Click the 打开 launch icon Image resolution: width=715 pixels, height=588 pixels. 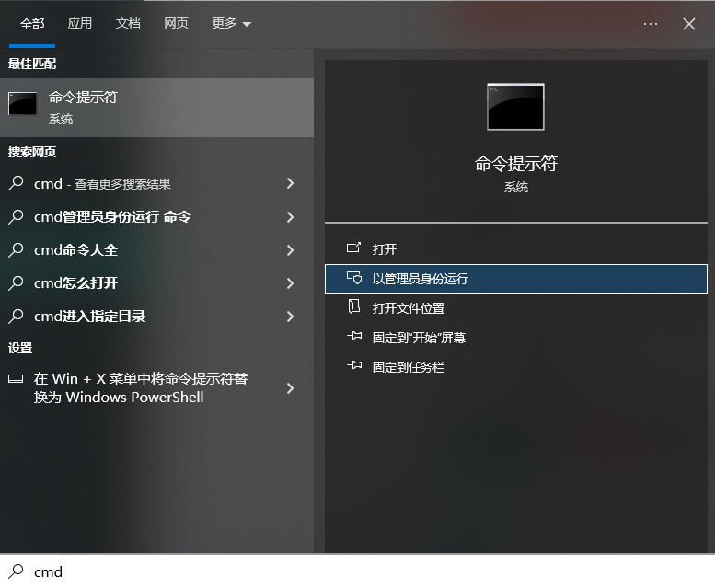pos(354,248)
